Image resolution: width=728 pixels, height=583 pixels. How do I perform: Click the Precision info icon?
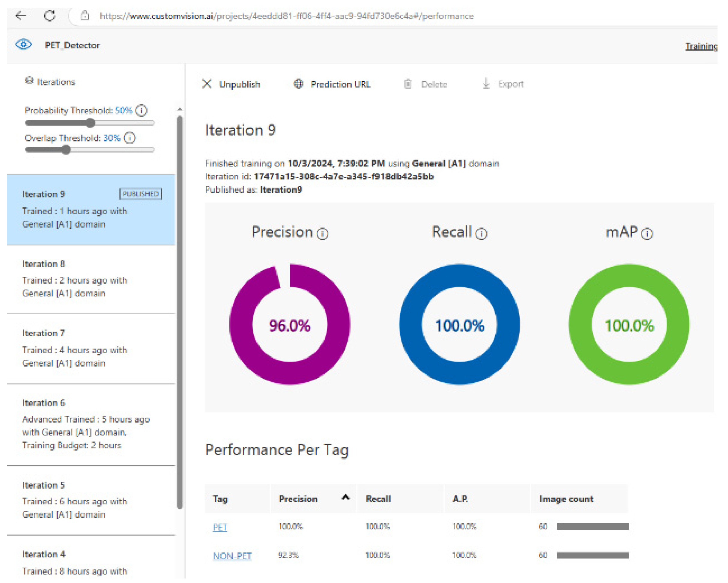[322, 234]
